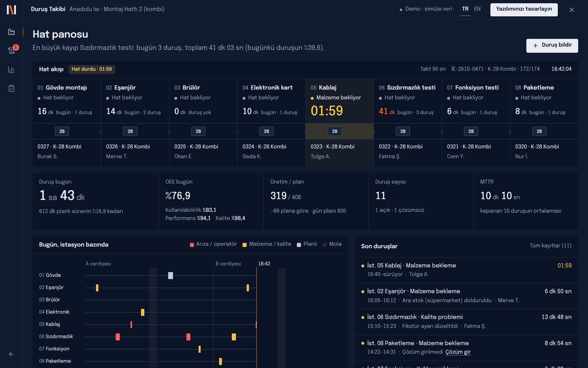Open the 'İst. 05 Kablaj · Malzeme bekleme' entry
This screenshot has width=588, height=368.
pyautogui.click(x=466, y=270)
